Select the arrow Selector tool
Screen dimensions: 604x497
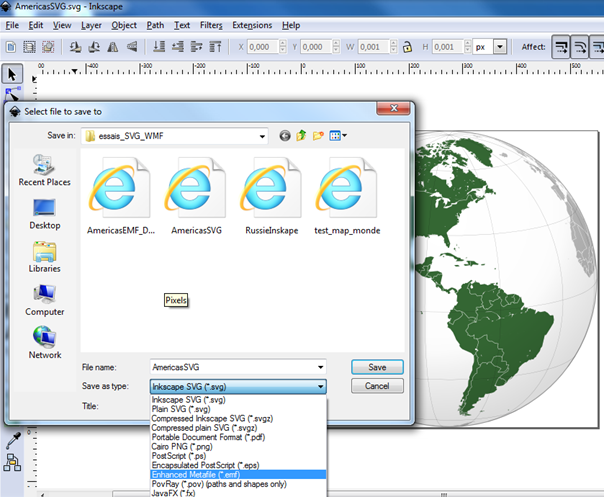tap(12, 74)
